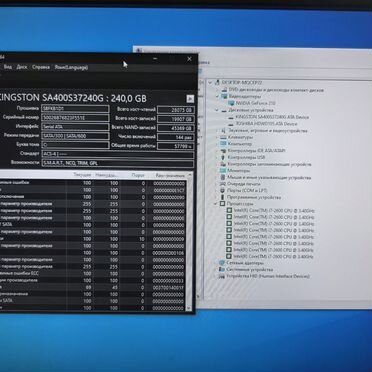Click the Буква тома drive letter field
The image size is (372, 372).
(x=75, y=145)
